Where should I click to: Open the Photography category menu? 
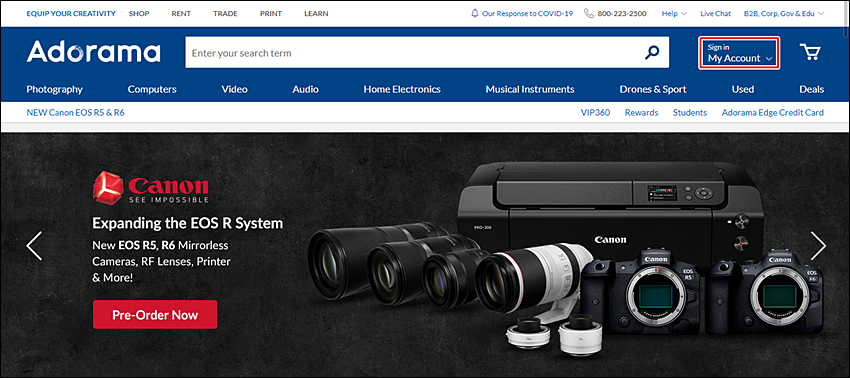click(55, 89)
